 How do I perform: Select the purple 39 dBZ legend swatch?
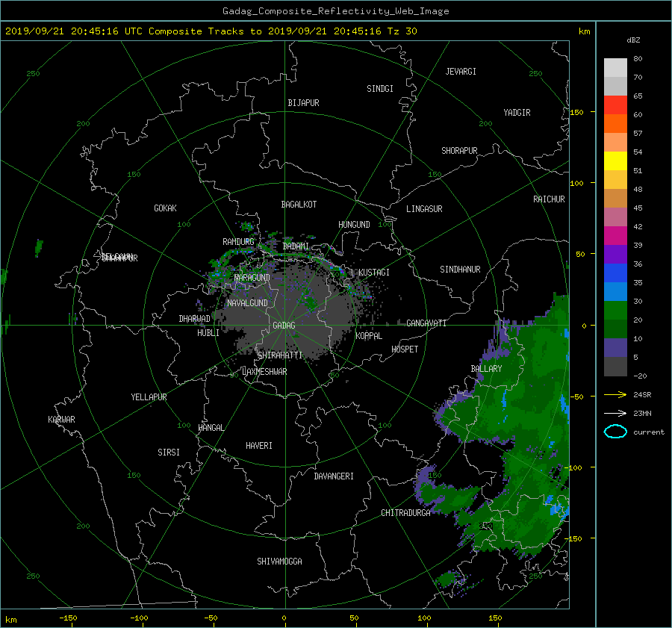(615, 254)
